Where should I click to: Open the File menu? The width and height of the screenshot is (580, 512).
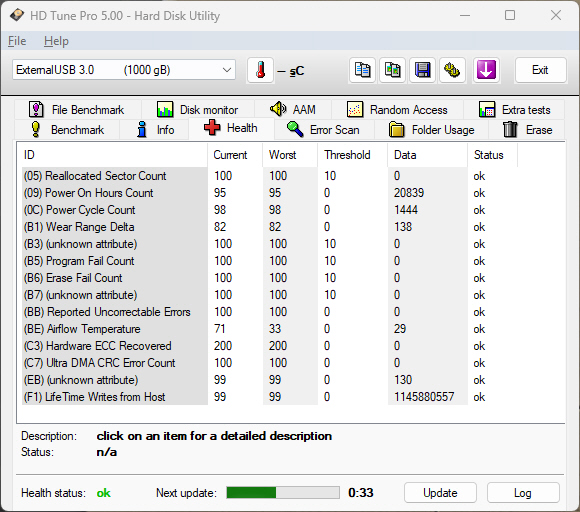tap(17, 41)
